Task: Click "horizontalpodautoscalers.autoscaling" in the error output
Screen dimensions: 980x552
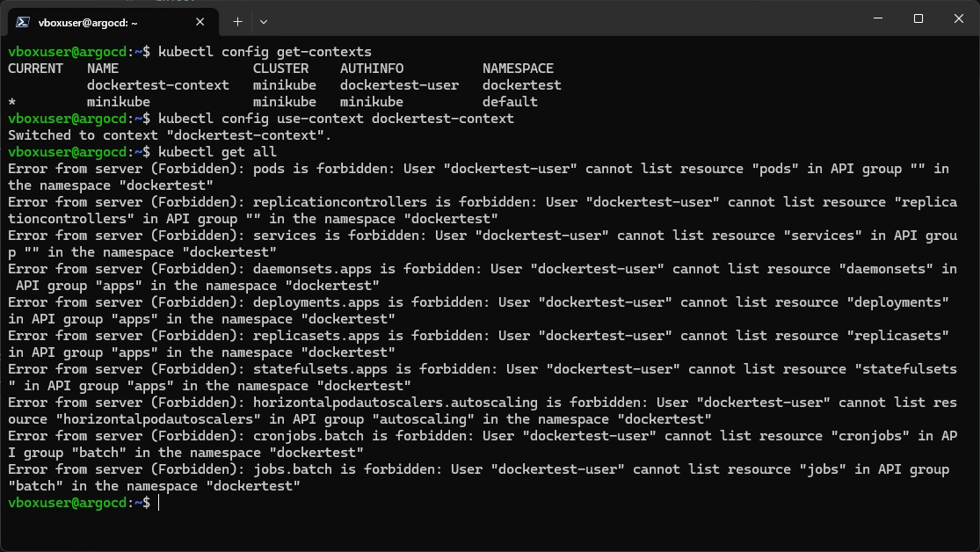Action: click(395, 403)
